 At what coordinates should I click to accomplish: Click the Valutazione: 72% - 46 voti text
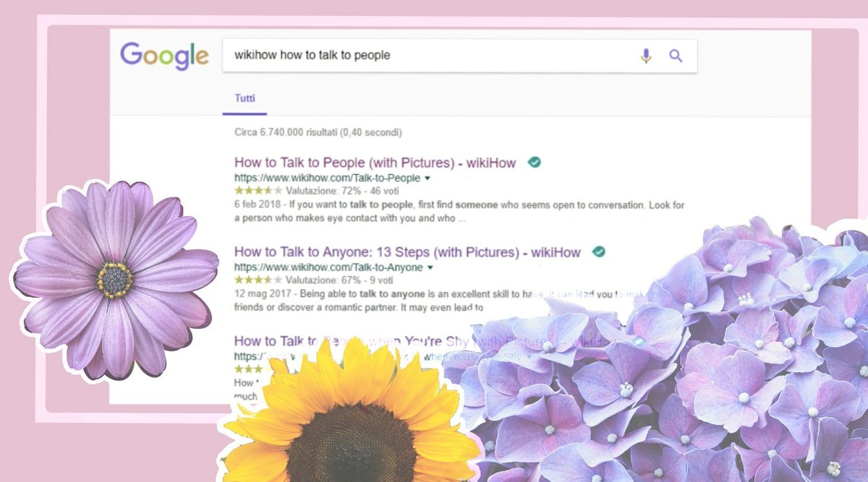click(x=342, y=191)
